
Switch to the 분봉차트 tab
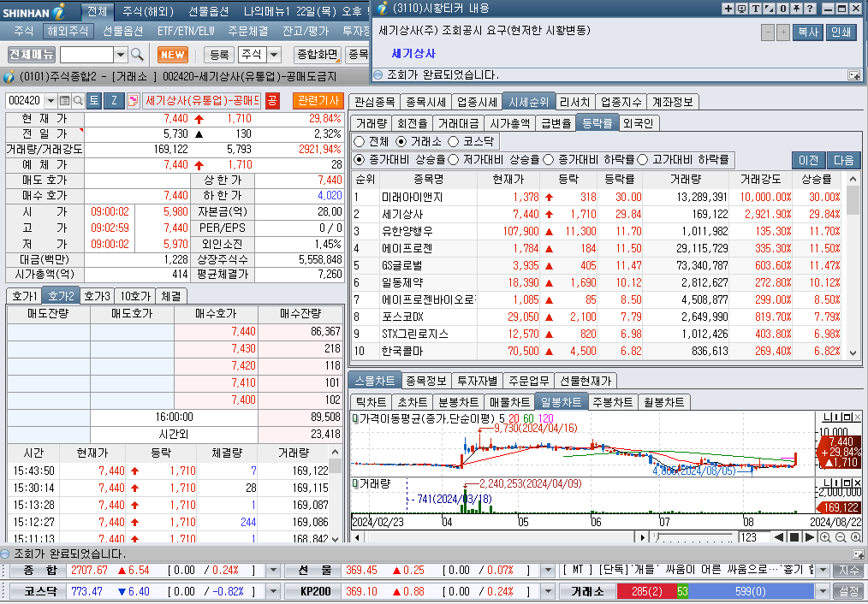tap(458, 402)
